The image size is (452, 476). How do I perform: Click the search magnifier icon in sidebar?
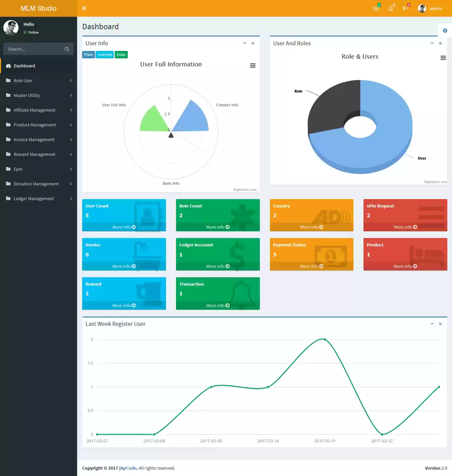pos(67,49)
